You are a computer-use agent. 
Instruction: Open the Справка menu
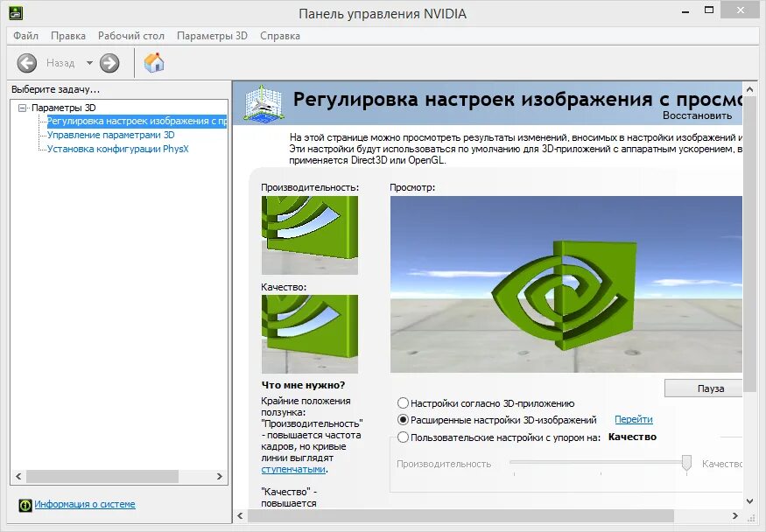coord(280,36)
